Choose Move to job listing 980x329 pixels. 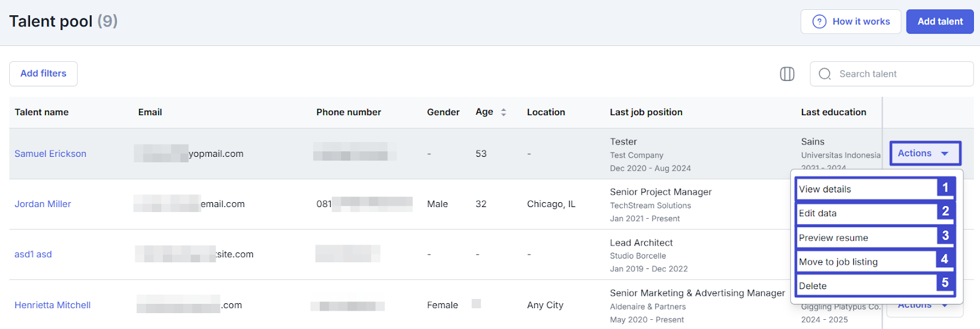click(867, 262)
